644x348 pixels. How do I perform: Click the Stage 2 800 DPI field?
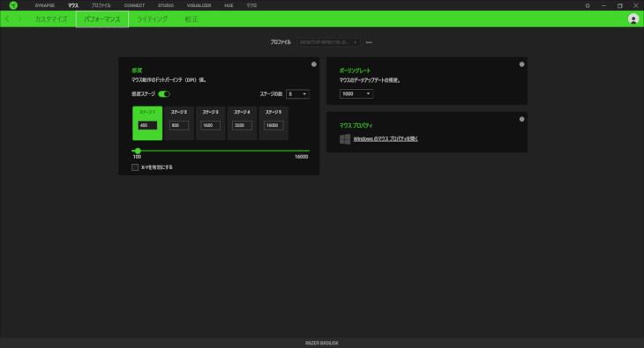pos(179,125)
